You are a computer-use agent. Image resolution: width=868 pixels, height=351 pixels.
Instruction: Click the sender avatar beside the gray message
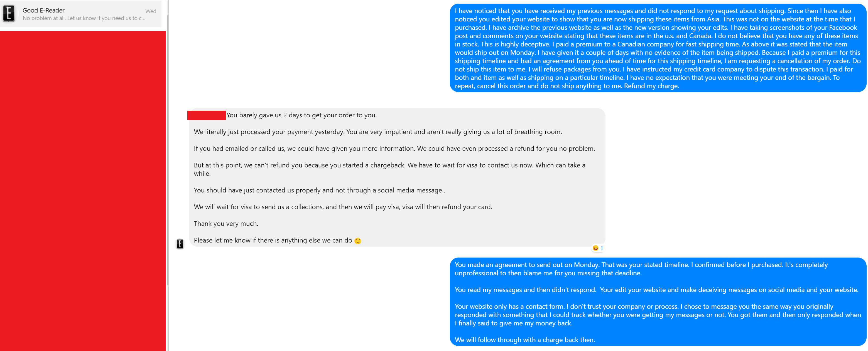(180, 244)
